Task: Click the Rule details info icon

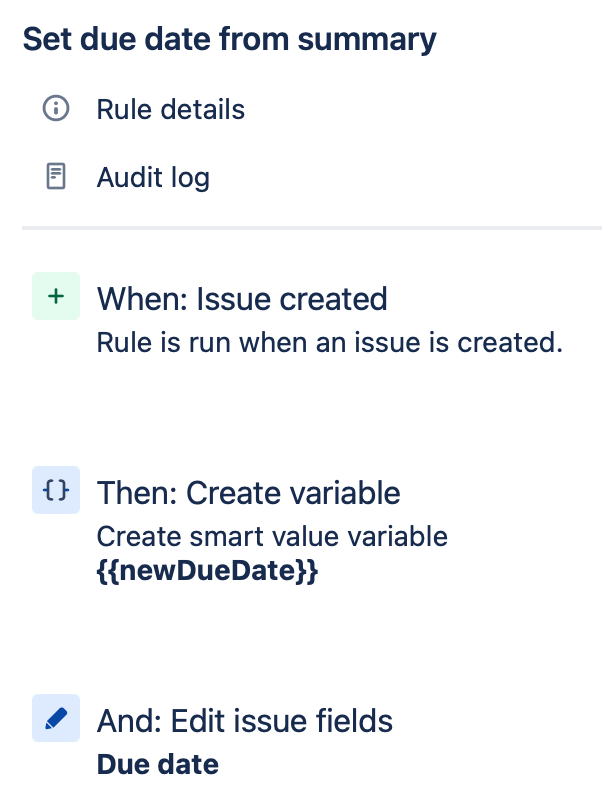Action: (x=55, y=110)
